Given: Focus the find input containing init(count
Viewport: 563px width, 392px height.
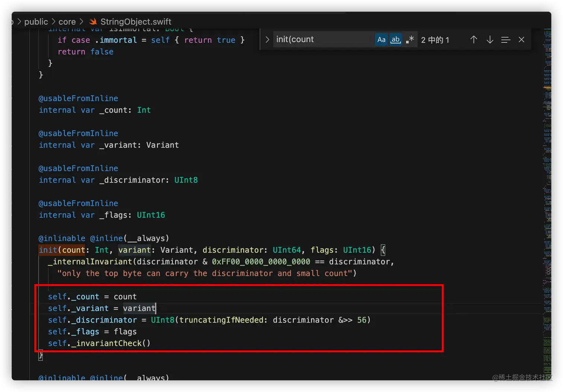Looking at the screenshot, I should [323, 39].
